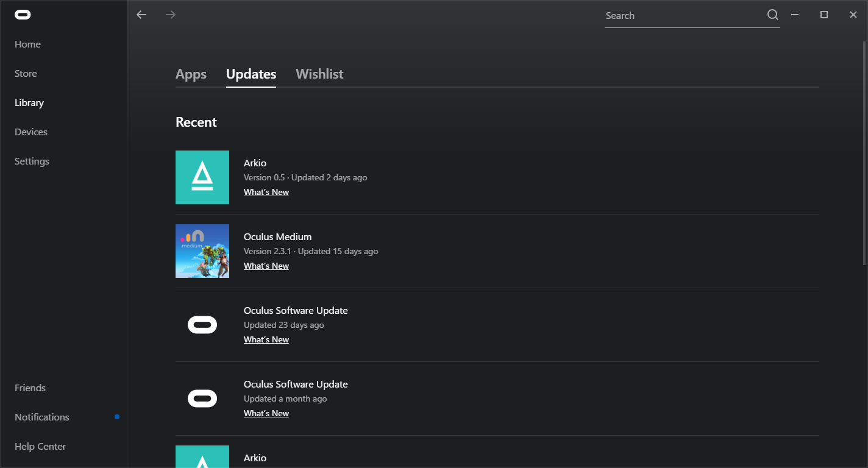Click the forward navigation arrow
868x468 pixels.
tap(171, 15)
